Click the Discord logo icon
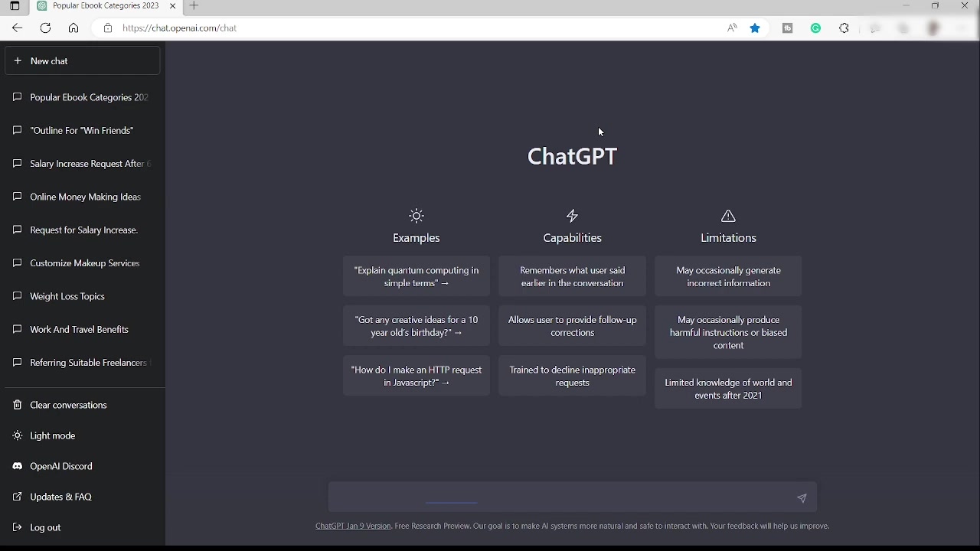The image size is (980, 551). coord(18,466)
